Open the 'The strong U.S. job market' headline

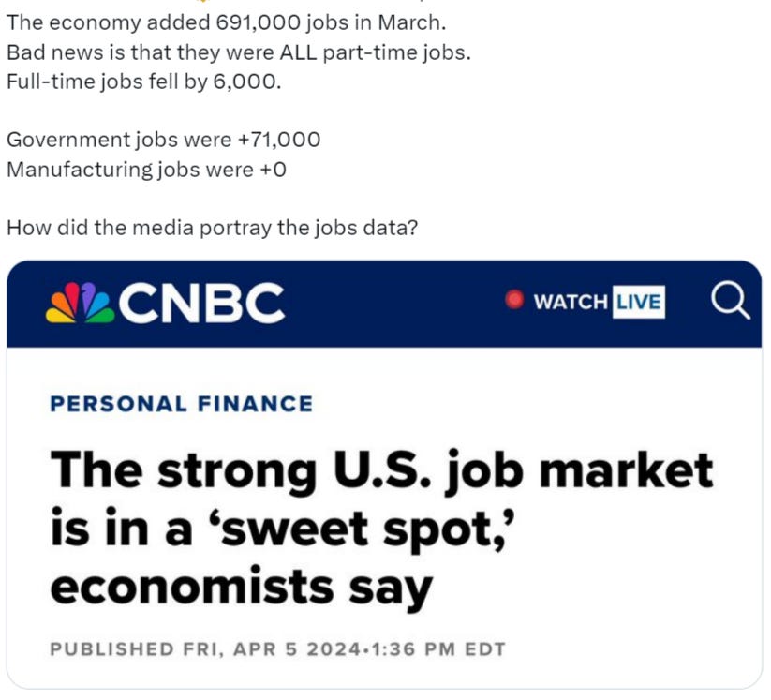(x=381, y=470)
